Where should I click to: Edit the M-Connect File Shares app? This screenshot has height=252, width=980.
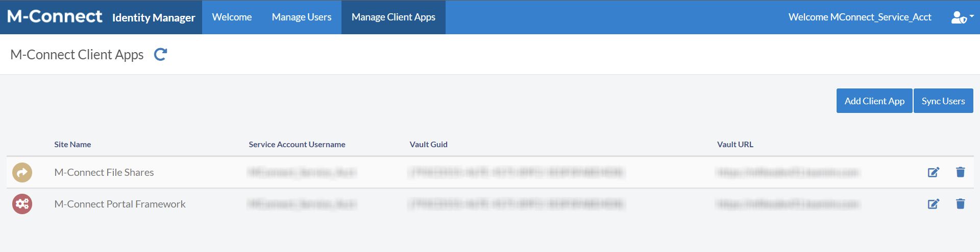click(934, 172)
